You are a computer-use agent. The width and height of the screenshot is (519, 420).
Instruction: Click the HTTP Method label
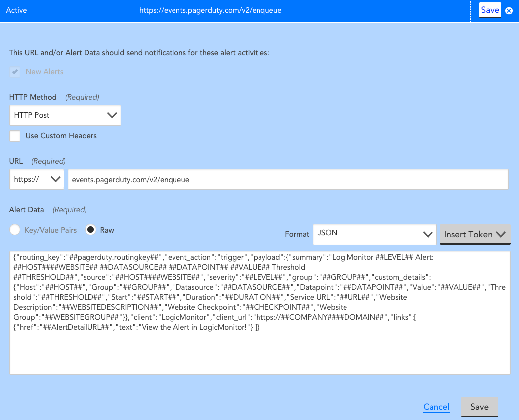[33, 97]
